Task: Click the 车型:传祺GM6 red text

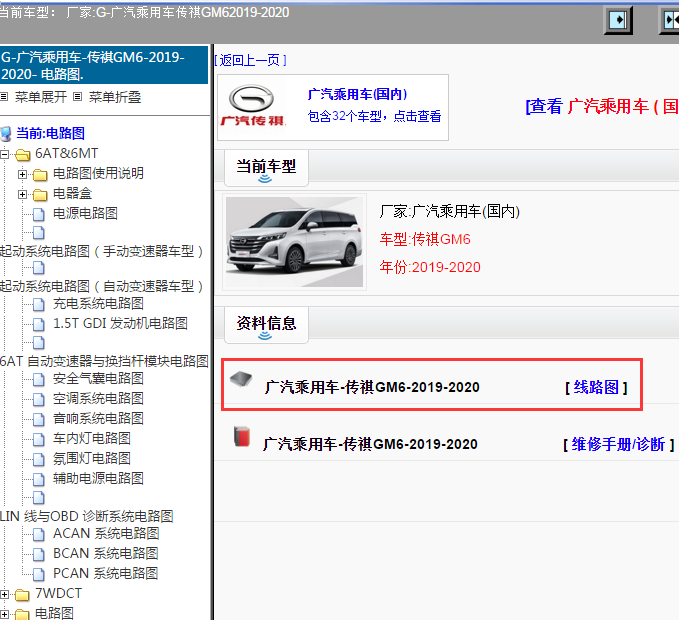Action: point(425,239)
